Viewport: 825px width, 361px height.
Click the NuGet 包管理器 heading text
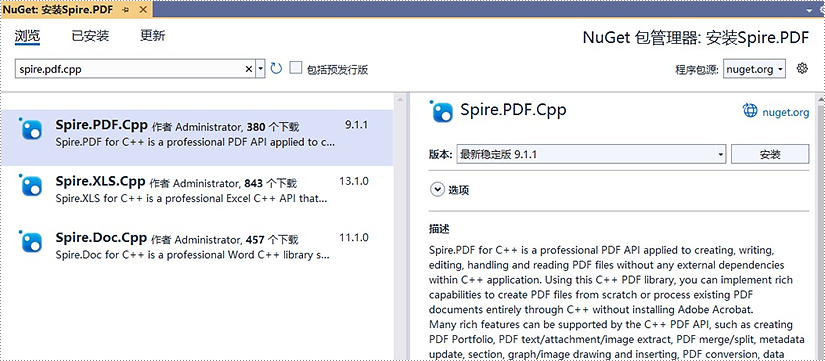point(696,38)
